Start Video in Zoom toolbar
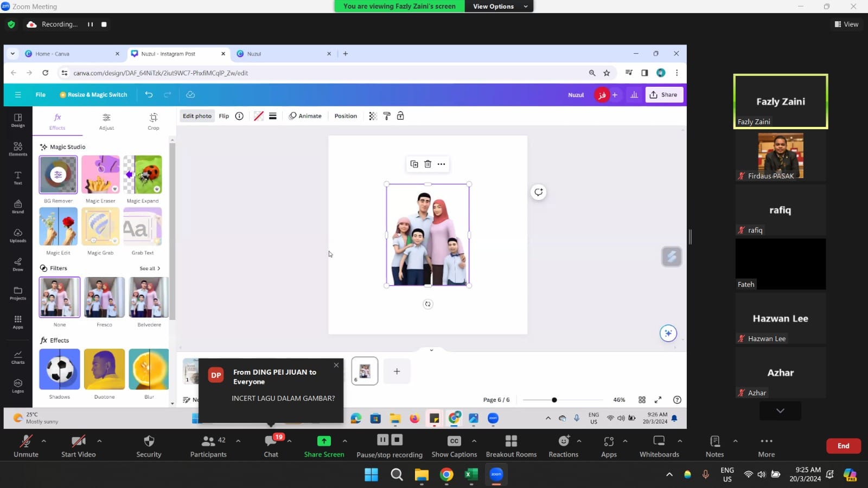Screen dimensions: 868x488 pyautogui.click(x=78, y=446)
